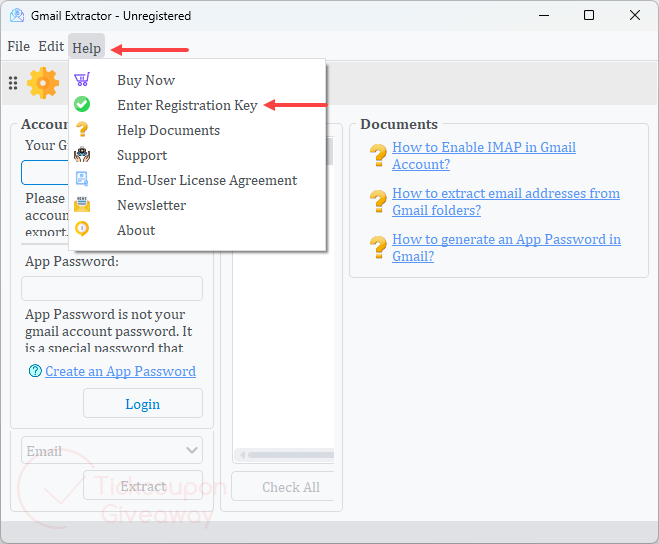Click question icon next to generate App Password link
Viewport: 659px width, 544px height.
click(x=378, y=247)
